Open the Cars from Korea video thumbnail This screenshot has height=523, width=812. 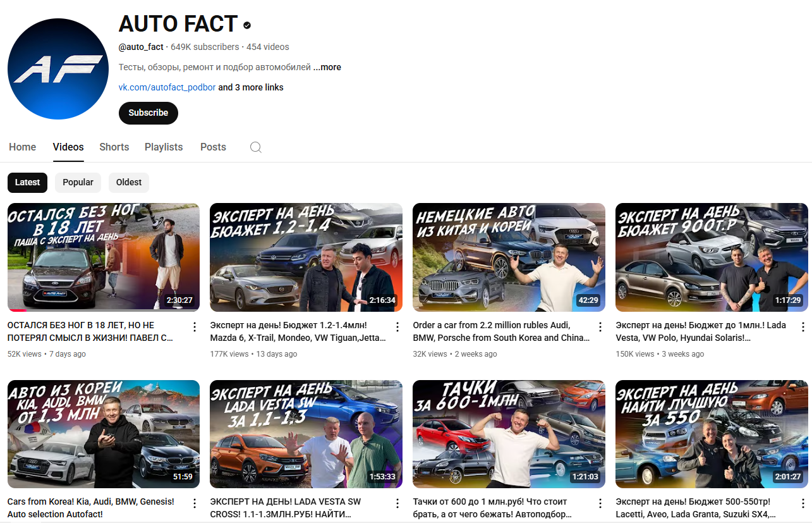coord(103,434)
